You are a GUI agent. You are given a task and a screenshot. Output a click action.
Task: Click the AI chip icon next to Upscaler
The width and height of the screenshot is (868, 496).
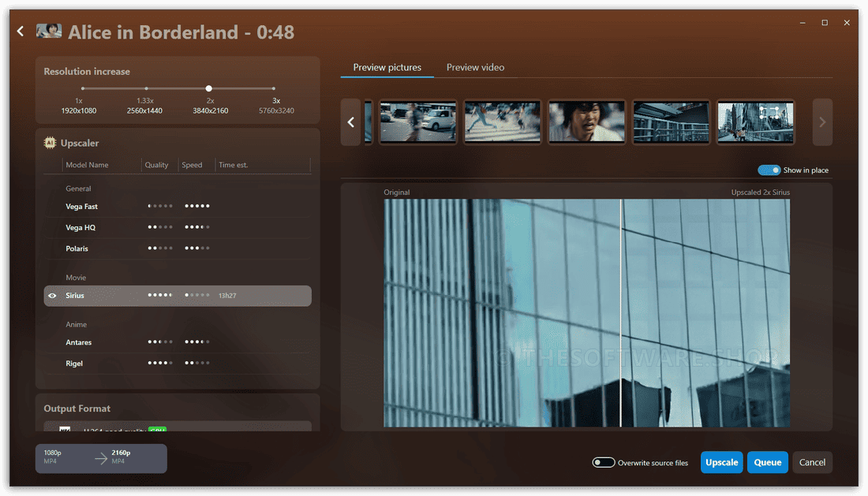click(50, 143)
